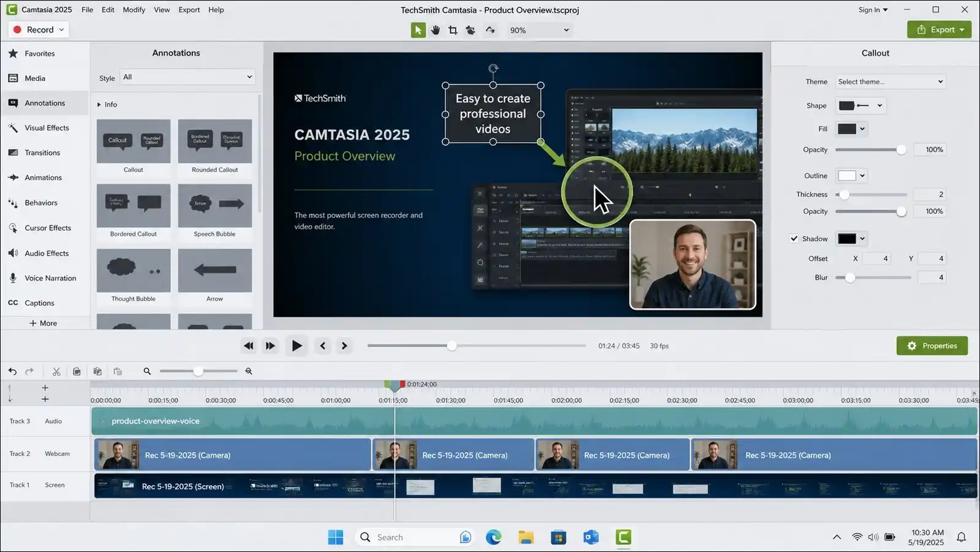980x552 pixels.
Task: Click the Camtasia icon in Windows taskbar
Action: pos(624,537)
